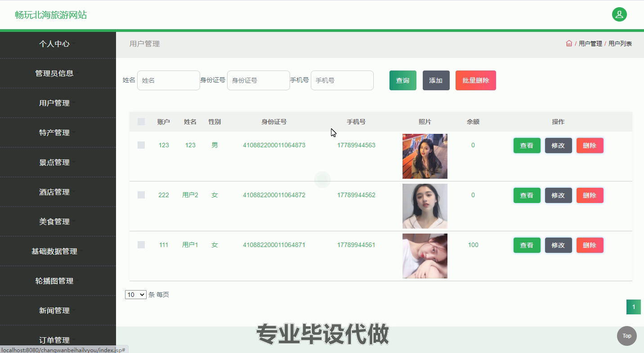Image resolution: width=644 pixels, height=353 pixels.
Task: Click ID number 410882200011064872
Action: [x=274, y=195]
